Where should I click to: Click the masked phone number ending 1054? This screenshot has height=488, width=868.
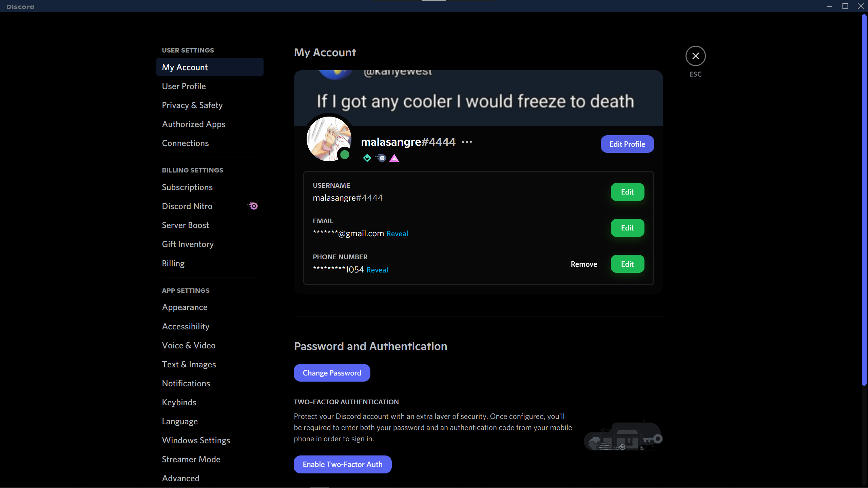(x=338, y=269)
